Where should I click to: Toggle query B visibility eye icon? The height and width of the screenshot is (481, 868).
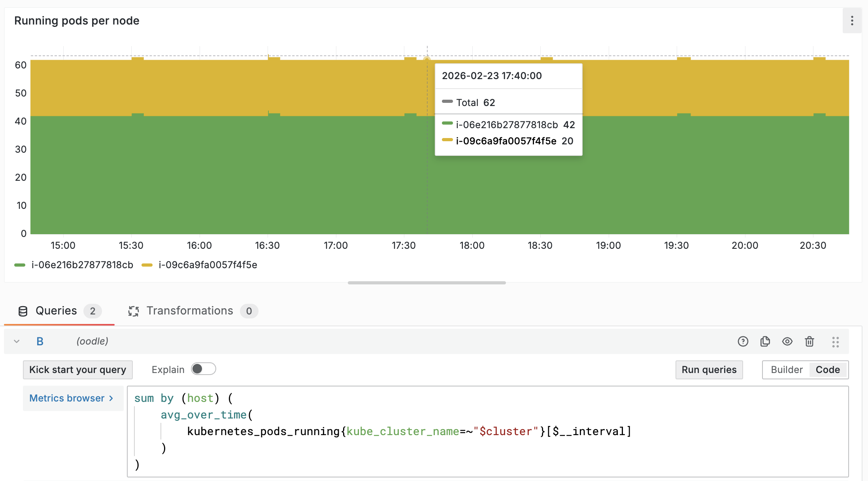(787, 341)
